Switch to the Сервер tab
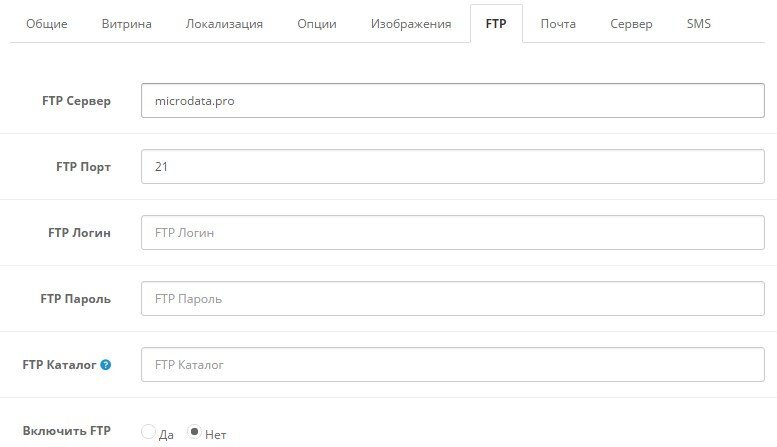Viewport: 777px width, 447px height. [x=631, y=24]
